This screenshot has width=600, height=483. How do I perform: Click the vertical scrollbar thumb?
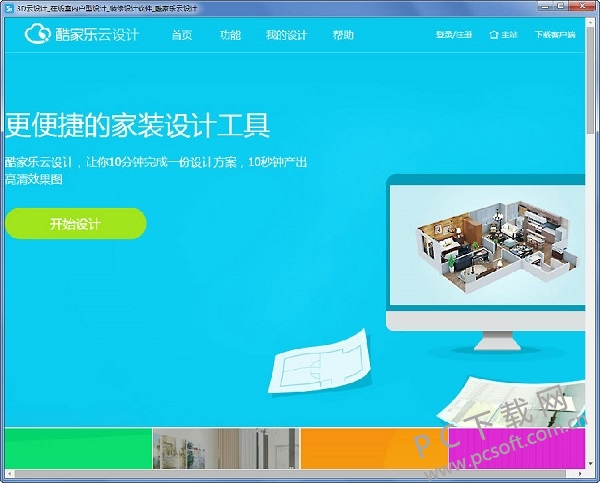[x=590, y=78]
